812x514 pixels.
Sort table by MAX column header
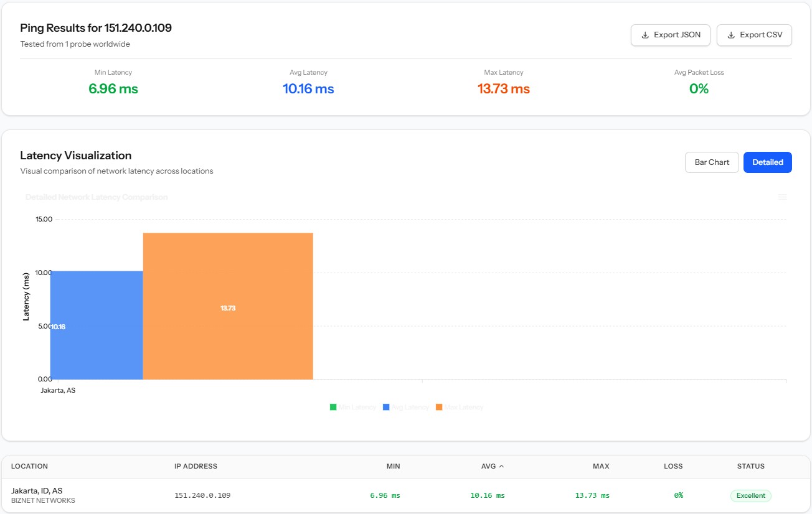click(x=601, y=466)
